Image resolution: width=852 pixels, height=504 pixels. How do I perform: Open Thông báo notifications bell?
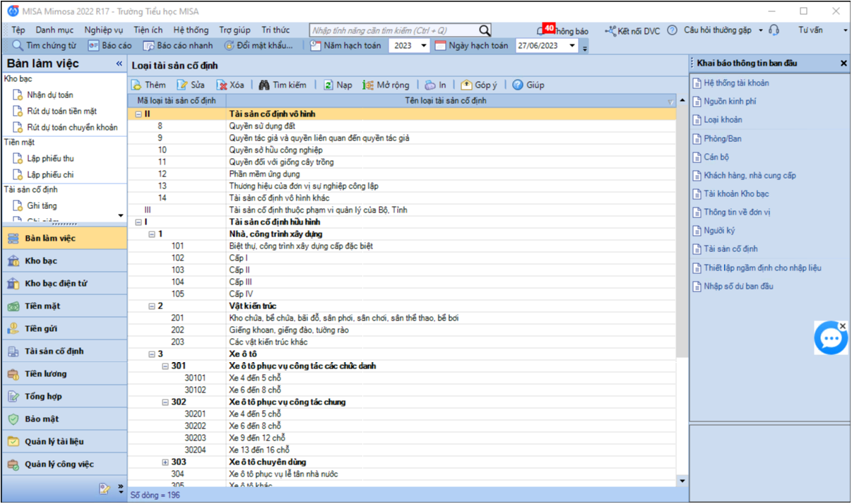pyautogui.click(x=563, y=30)
